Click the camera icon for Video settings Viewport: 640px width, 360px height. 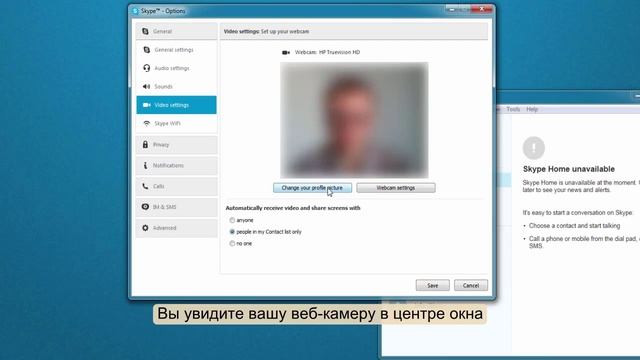147,105
